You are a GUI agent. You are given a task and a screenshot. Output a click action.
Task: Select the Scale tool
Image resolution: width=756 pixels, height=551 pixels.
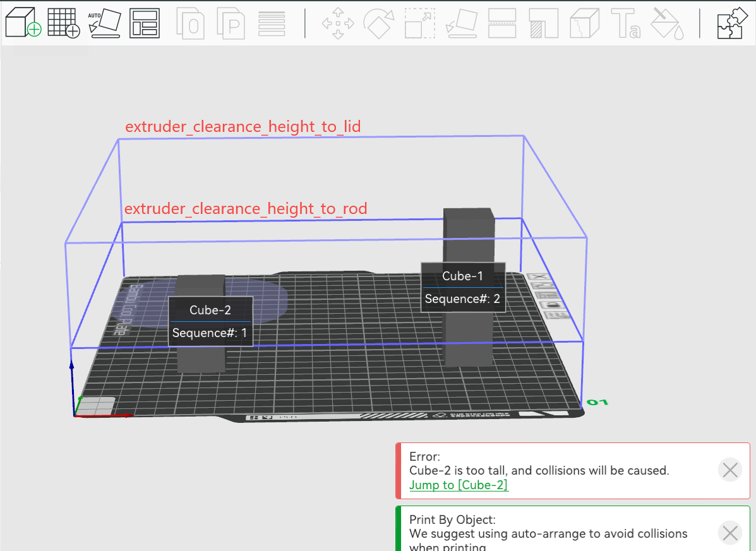point(420,23)
